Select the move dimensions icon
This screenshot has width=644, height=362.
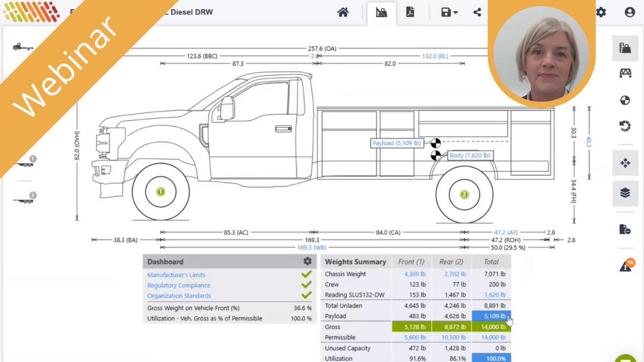pos(624,162)
